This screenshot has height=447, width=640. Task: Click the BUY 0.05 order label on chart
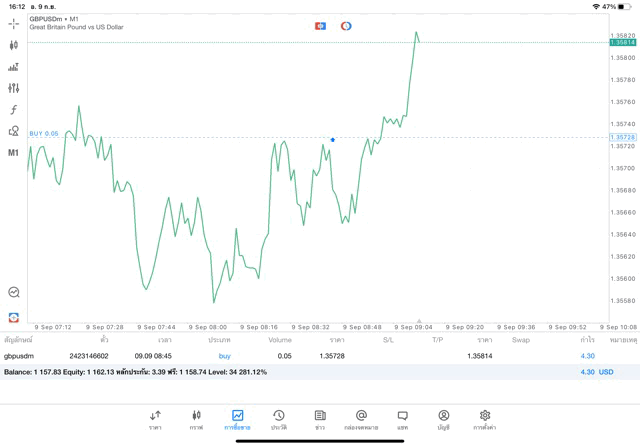(44, 134)
